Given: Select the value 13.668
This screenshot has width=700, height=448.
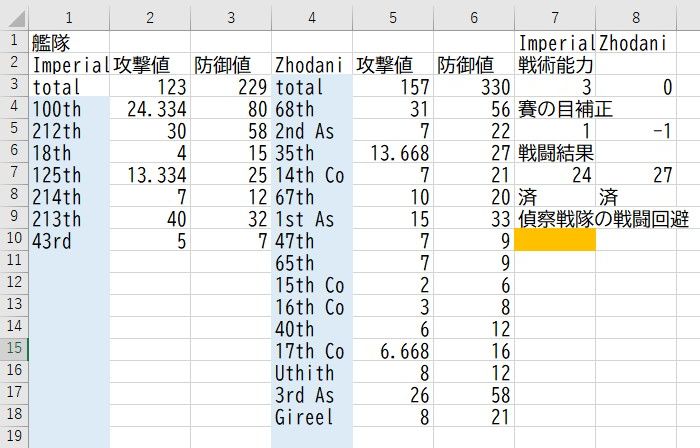Looking at the screenshot, I should pos(393,152).
